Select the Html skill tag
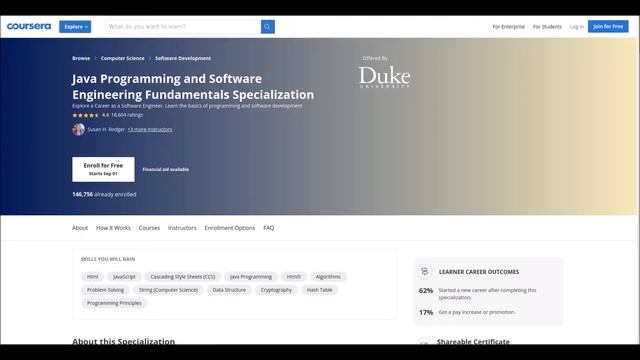This screenshot has height=360, width=640. coord(93,277)
